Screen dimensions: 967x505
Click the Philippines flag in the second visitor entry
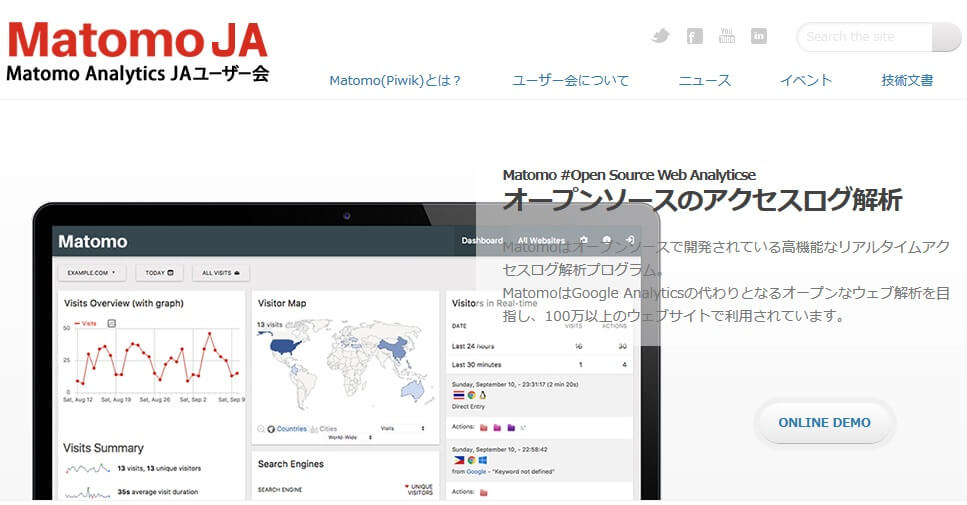tap(458, 460)
